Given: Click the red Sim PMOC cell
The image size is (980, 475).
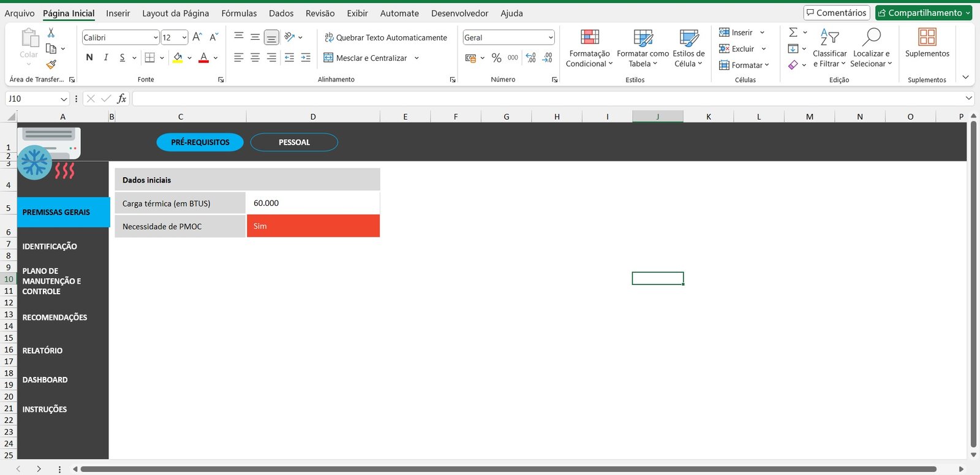Looking at the screenshot, I should [x=313, y=226].
